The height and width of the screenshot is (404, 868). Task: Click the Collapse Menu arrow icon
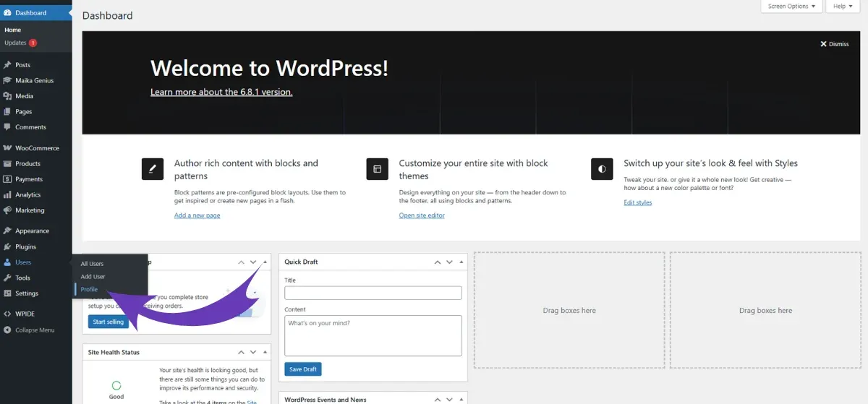[x=7, y=330]
